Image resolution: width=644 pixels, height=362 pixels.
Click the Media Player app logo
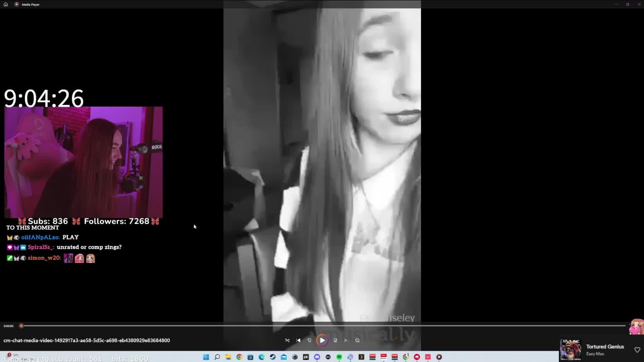tap(17, 4)
